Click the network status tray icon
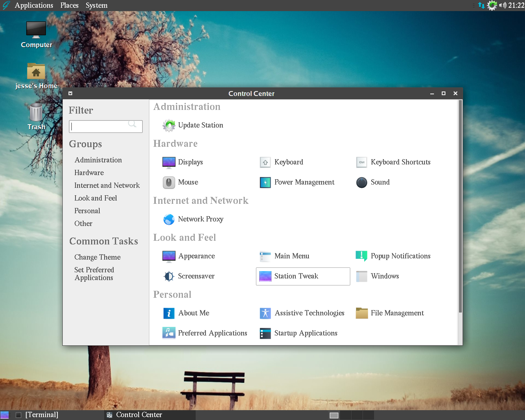 pyautogui.click(x=481, y=5)
